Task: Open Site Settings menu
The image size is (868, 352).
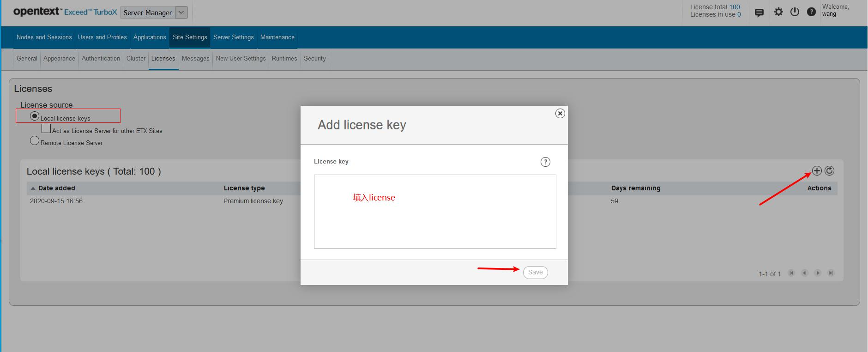Action: [x=190, y=37]
